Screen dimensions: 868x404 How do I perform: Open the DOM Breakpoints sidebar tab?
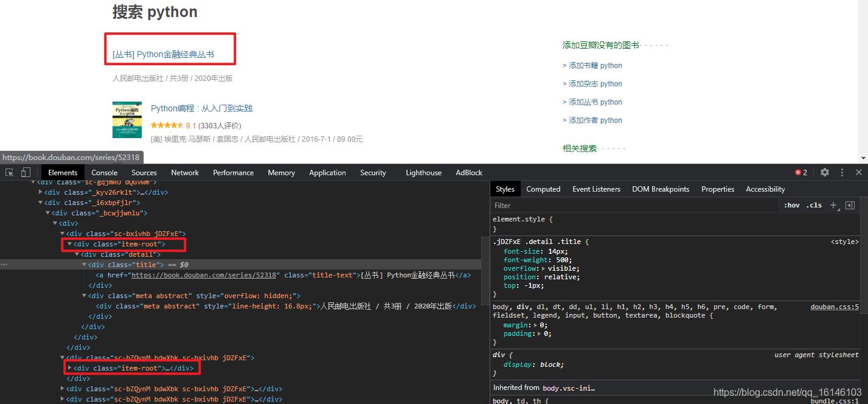[661, 189]
